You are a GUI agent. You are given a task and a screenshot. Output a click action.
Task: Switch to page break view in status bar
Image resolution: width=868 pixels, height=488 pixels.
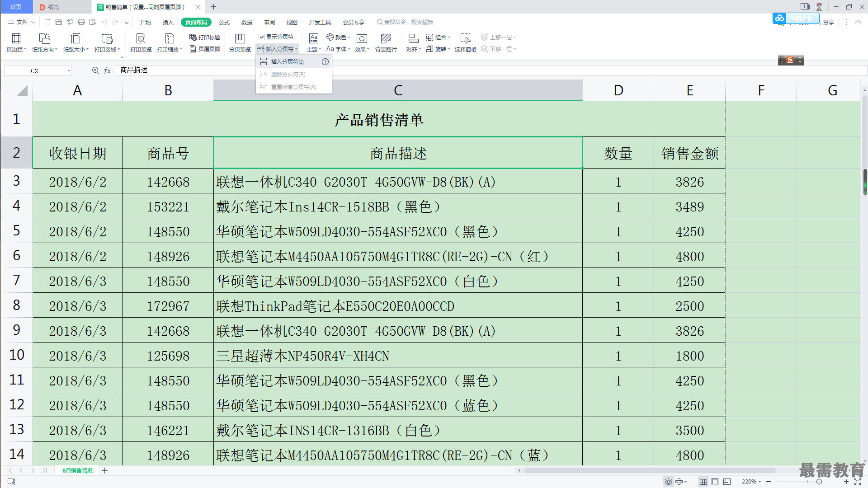pos(727,482)
